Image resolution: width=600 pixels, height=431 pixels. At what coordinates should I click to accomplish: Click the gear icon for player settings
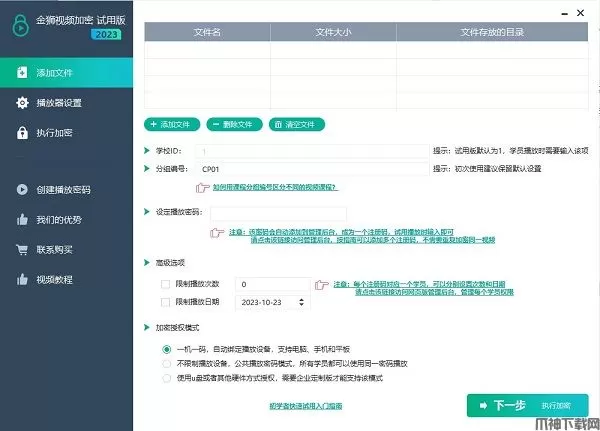coord(22,103)
